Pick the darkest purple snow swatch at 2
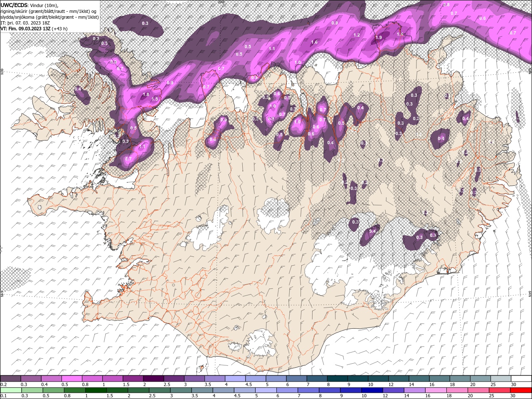This screenshot has height=399, width=532. click(153, 379)
